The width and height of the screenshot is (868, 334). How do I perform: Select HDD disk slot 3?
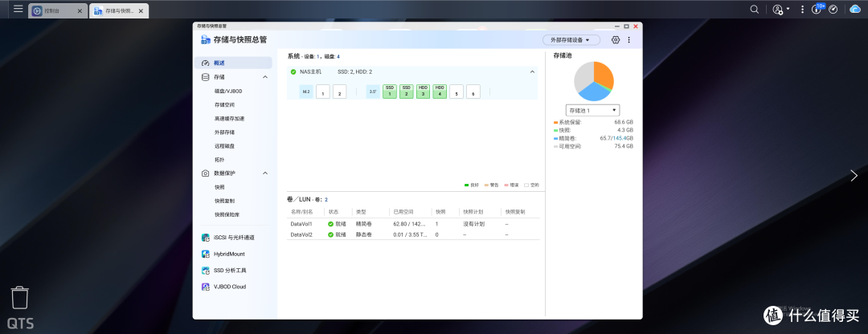click(x=423, y=92)
